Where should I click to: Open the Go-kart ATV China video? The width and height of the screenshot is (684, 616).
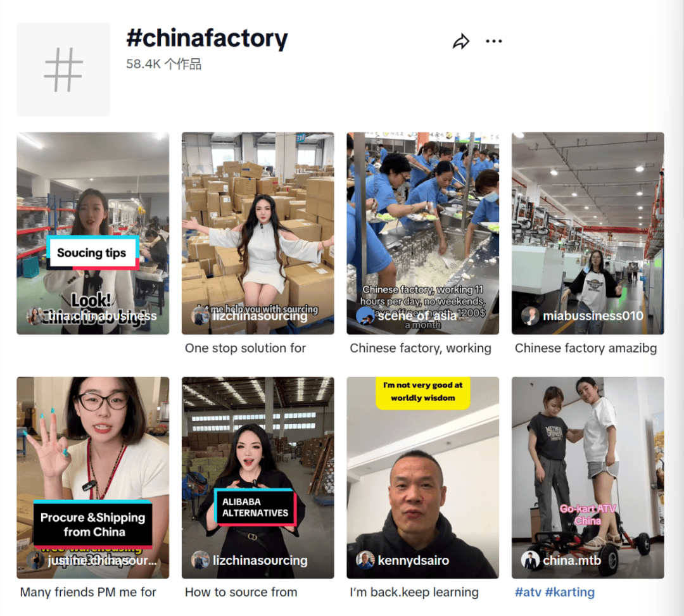588,478
